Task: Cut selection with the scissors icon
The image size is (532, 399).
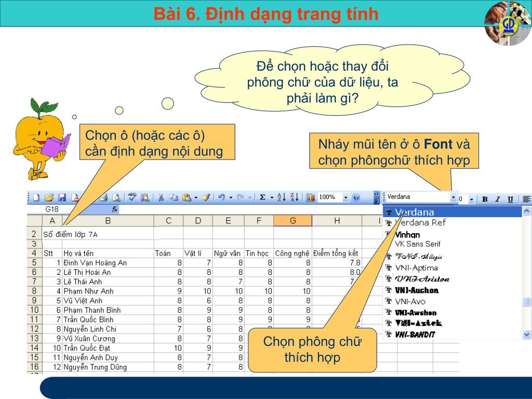Action: coord(161,197)
